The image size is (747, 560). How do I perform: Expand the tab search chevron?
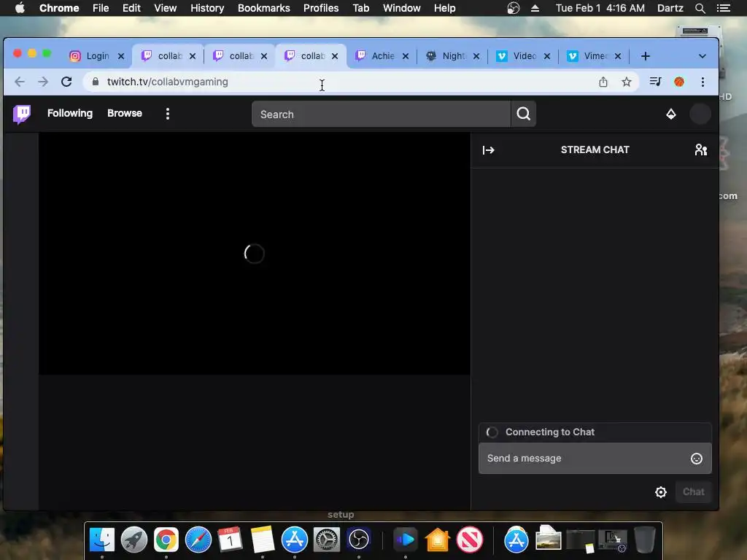703,56
